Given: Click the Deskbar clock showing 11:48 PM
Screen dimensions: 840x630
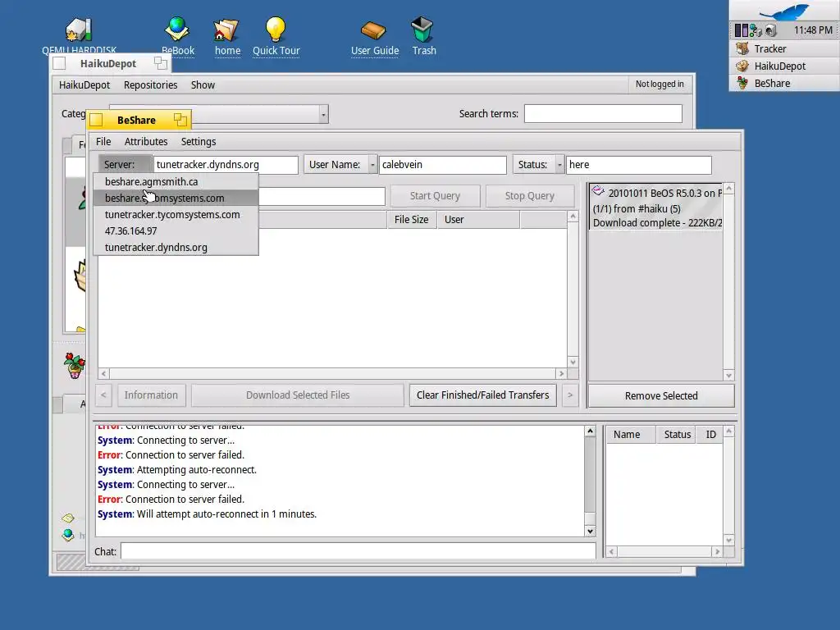Looking at the screenshot, I should coord(813,30).
